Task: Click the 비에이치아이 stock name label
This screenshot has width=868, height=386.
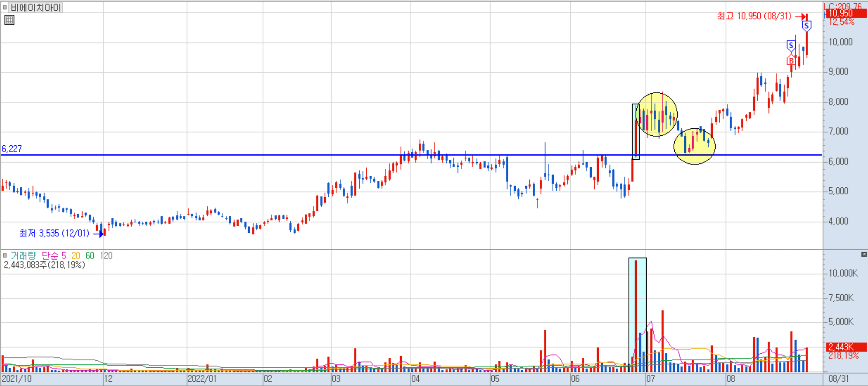Action: 36,7
